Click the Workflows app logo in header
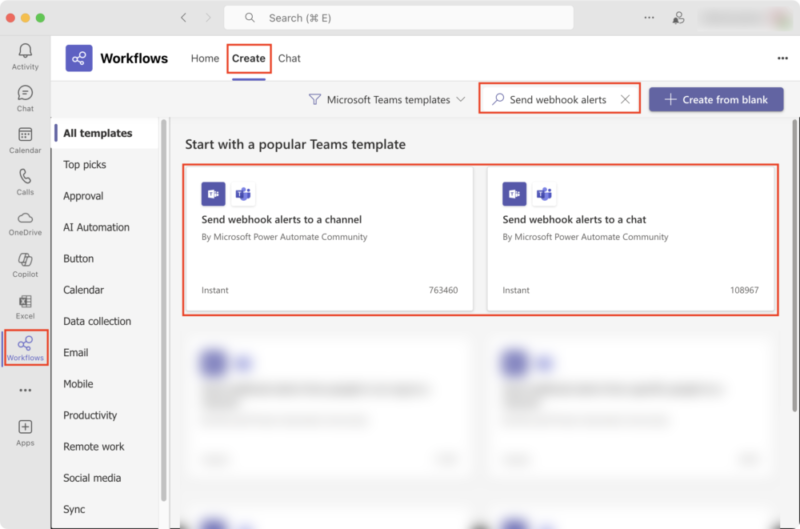 click(79, 58)
